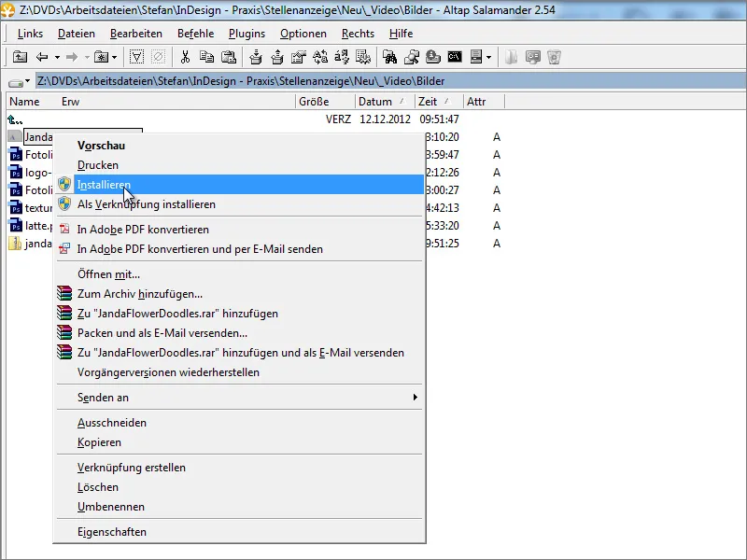Expand the Senden an submenu
The image size is (747, 560).
pos(239,398)
